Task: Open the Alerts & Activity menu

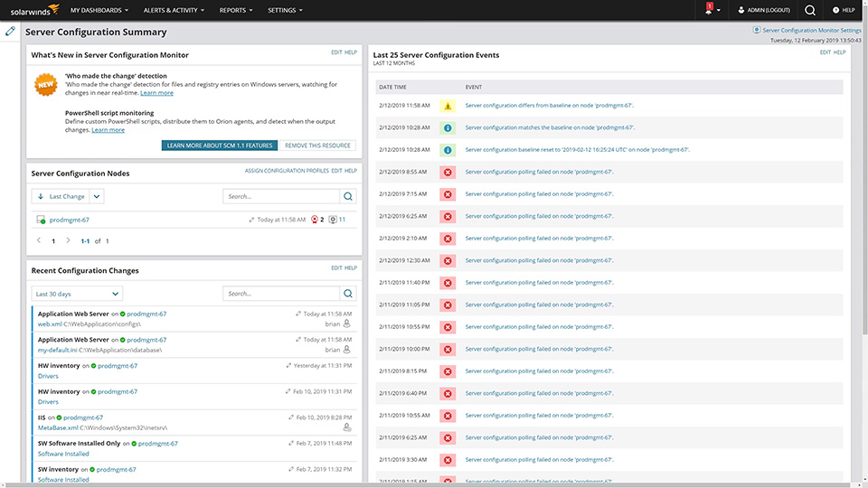Action: pos(174,10)
